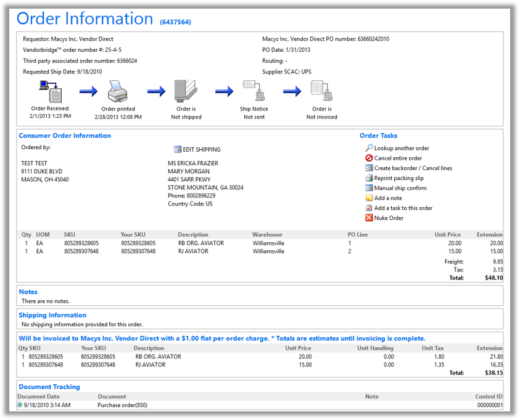Click MASON, OH 45040 address line
The width and height of the screenshot is (520, 420).
45,179
